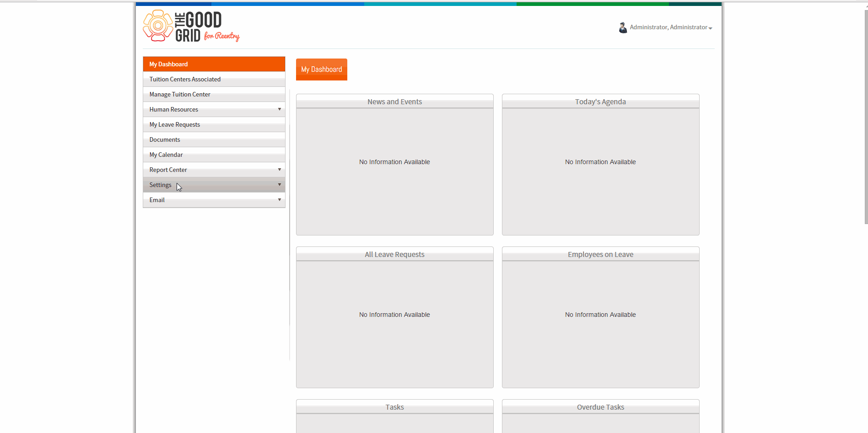Viewport: 868px width, 433px height.
Task: Open My Calendar
Action: pyautogui.click(x=214, y=155)
